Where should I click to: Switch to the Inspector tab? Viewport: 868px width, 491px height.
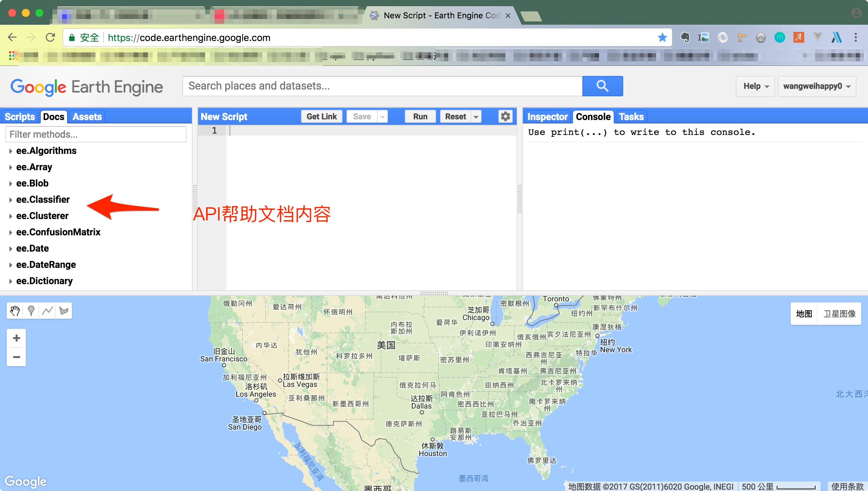pyautogui.click(x=547, y=116)
